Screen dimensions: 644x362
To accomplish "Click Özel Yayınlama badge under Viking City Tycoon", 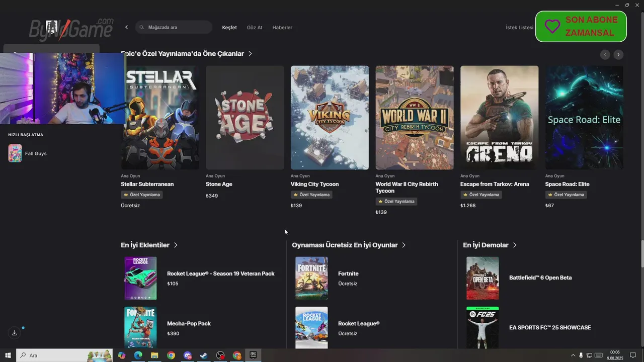I will pos(311,195).
